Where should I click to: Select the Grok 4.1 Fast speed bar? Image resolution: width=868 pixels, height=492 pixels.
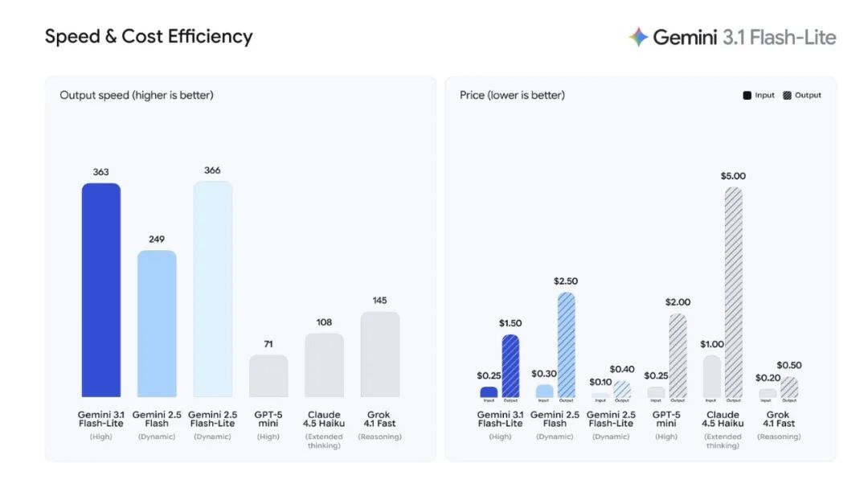point(380,354)
